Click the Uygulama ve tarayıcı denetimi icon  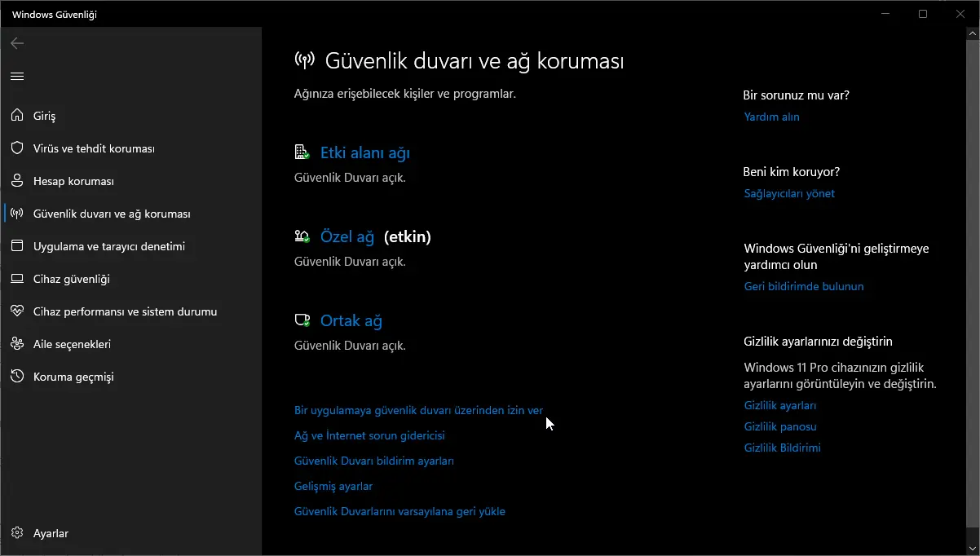coord(17,246)
